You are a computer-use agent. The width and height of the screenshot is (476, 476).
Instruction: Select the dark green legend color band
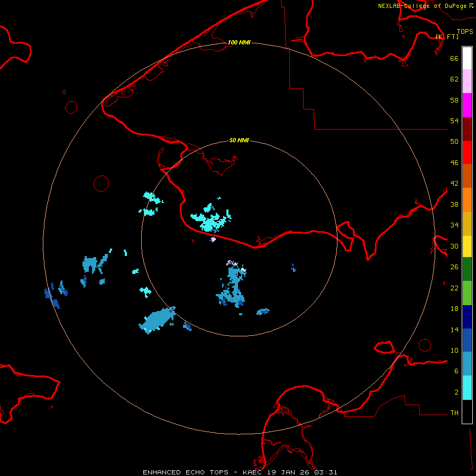tap(467, 269)
